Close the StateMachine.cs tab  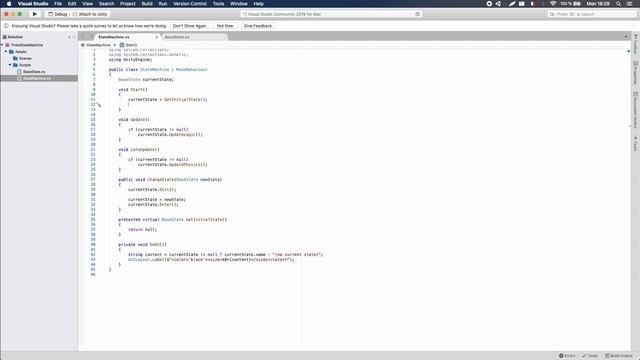(x=156, y=37)
